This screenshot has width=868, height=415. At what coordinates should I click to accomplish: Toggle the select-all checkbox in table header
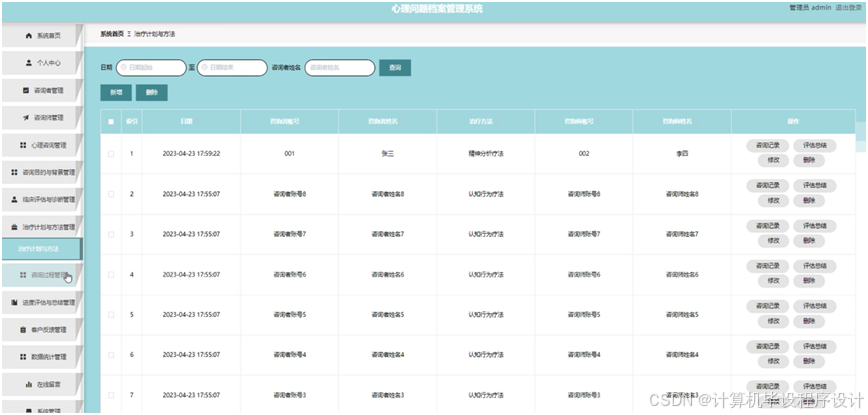[x=111, y=122]
